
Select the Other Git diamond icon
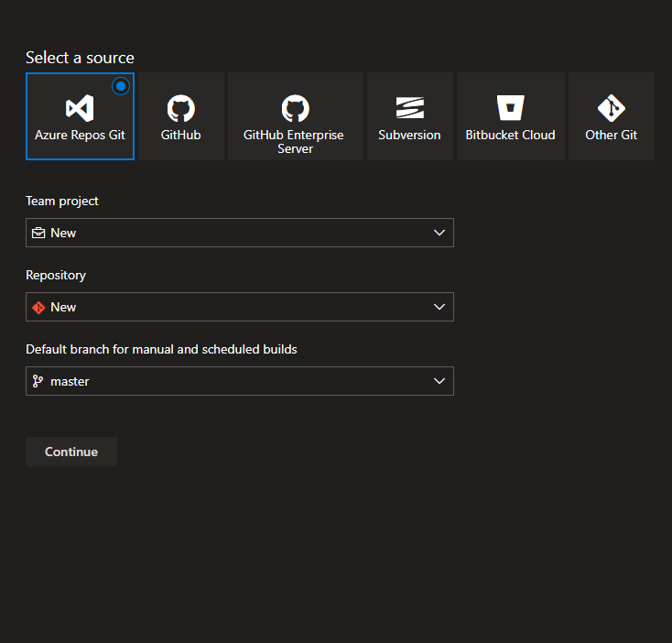click(611, 109)
